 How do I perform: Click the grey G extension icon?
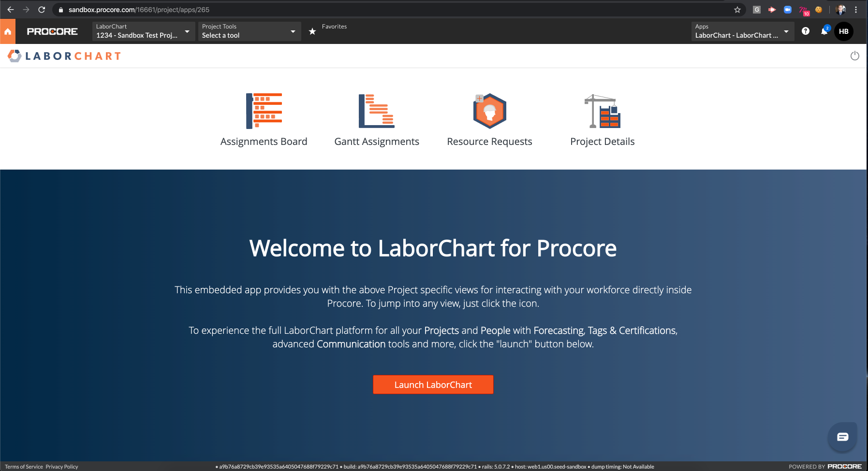[757, 10]
